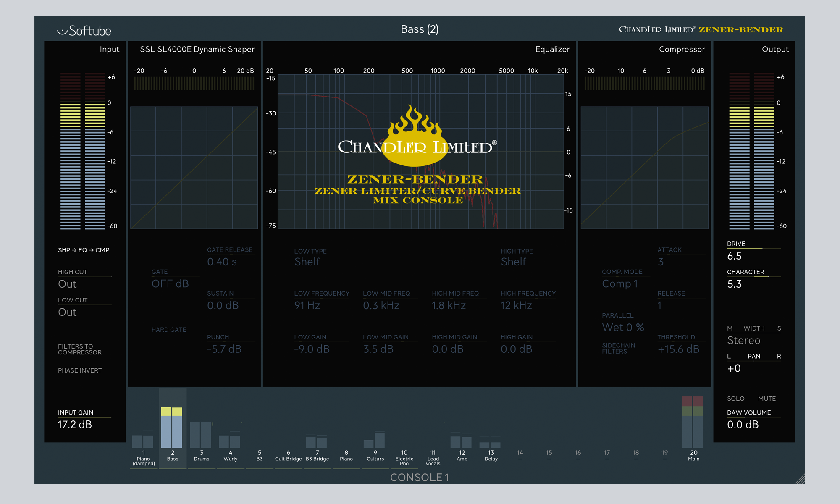Click the CONSOLE 1 label
Image resolution: width=840 pixels, height=504 pixels.
420,478
